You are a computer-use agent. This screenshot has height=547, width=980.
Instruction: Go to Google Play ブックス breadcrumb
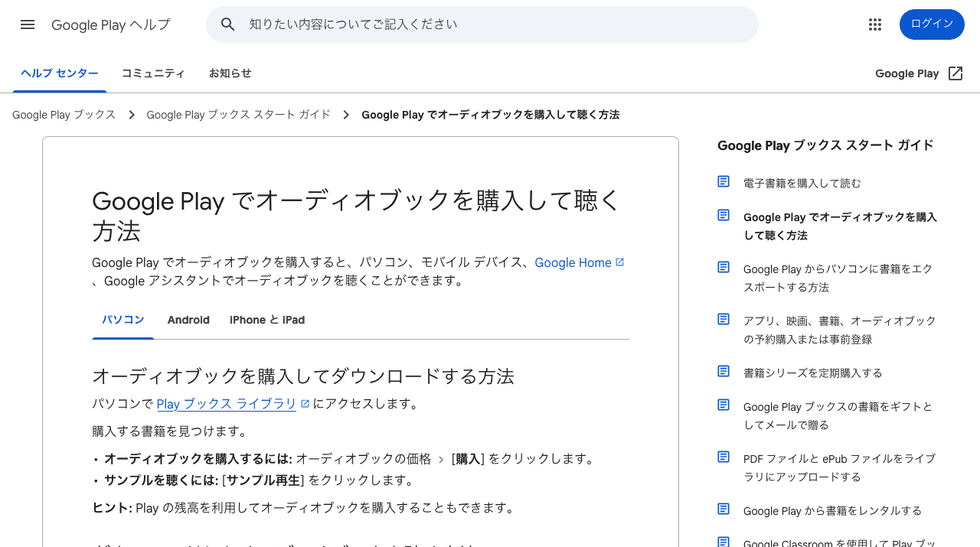64,115
